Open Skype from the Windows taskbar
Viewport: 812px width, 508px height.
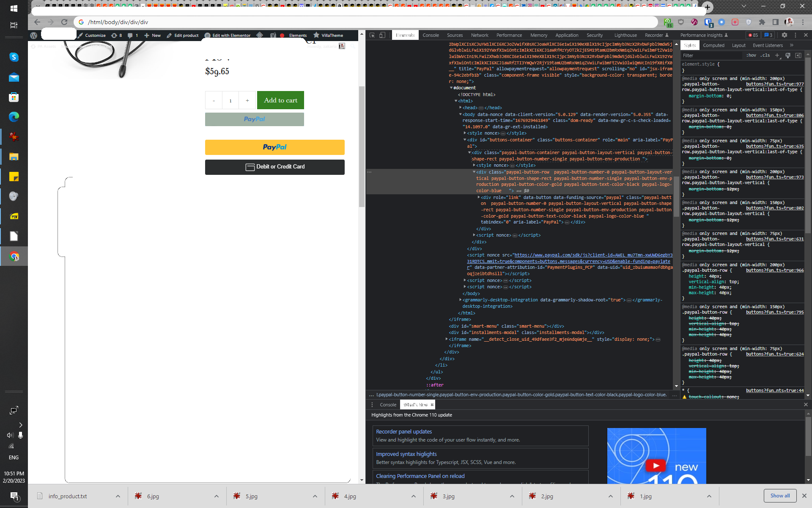click(x=14, y=57)
